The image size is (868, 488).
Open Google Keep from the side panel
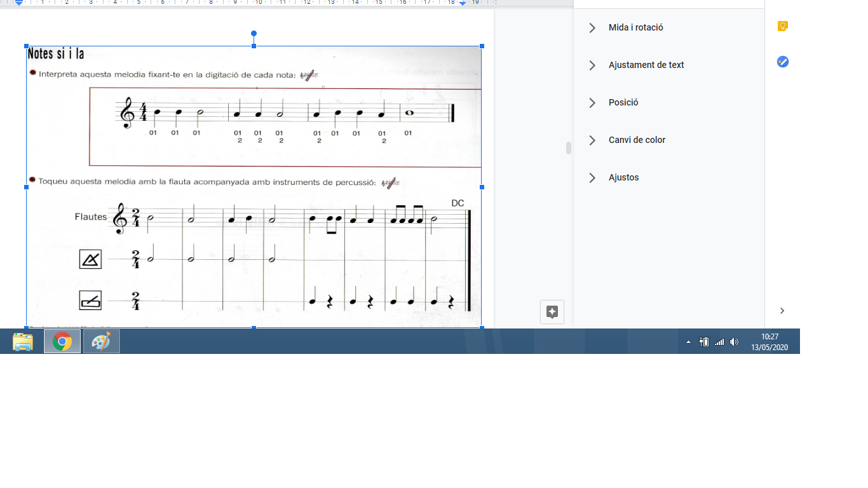click(783, 26)
